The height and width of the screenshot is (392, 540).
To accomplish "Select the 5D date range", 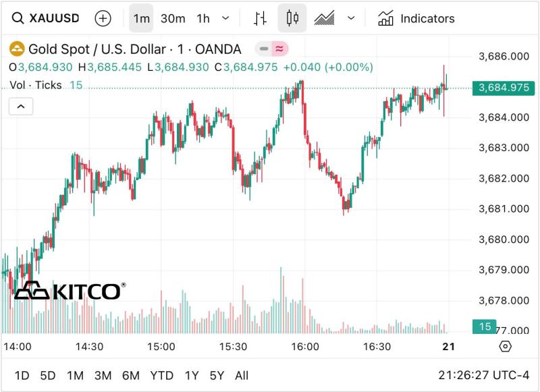I will coord(47,376).
